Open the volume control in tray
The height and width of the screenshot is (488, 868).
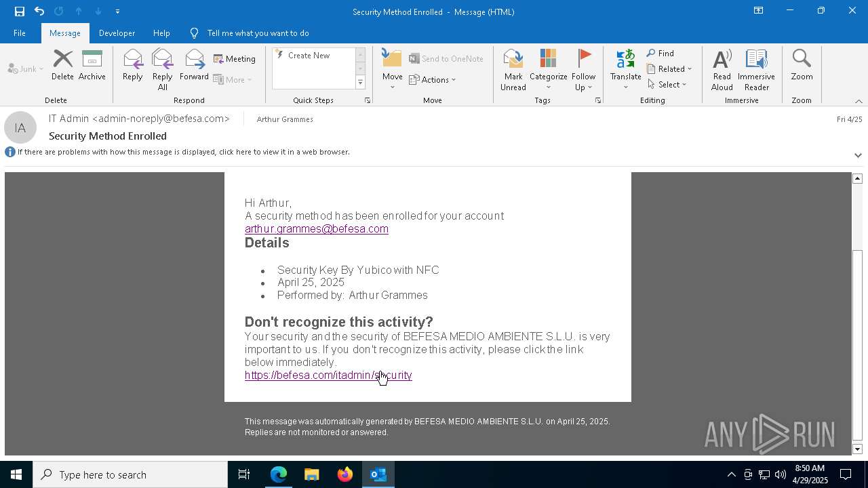click(781, 474)
